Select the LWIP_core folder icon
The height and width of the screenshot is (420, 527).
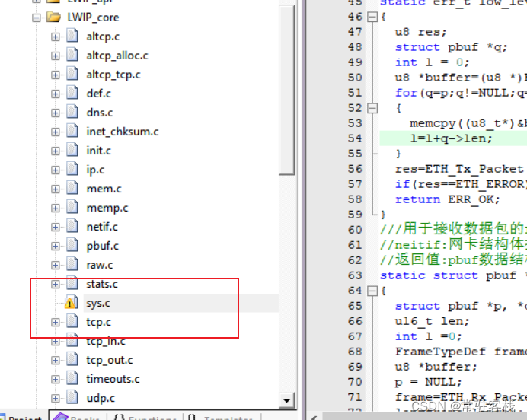[54, 17]
